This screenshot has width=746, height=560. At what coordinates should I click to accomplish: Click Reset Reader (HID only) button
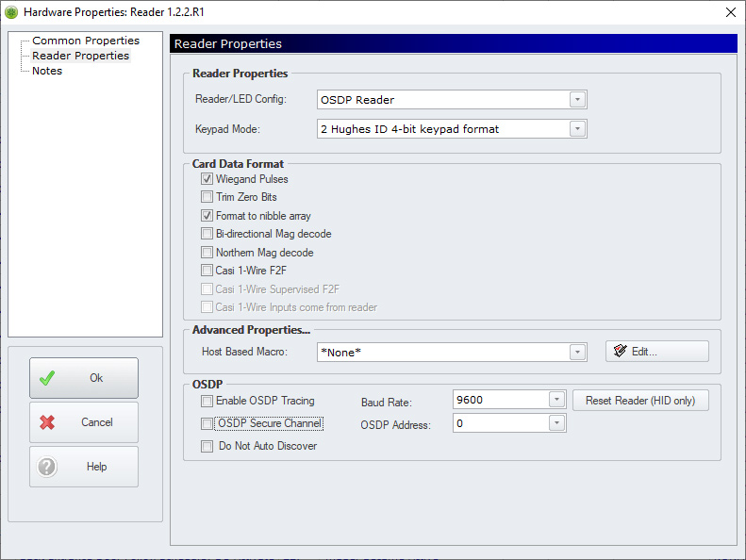640,401
